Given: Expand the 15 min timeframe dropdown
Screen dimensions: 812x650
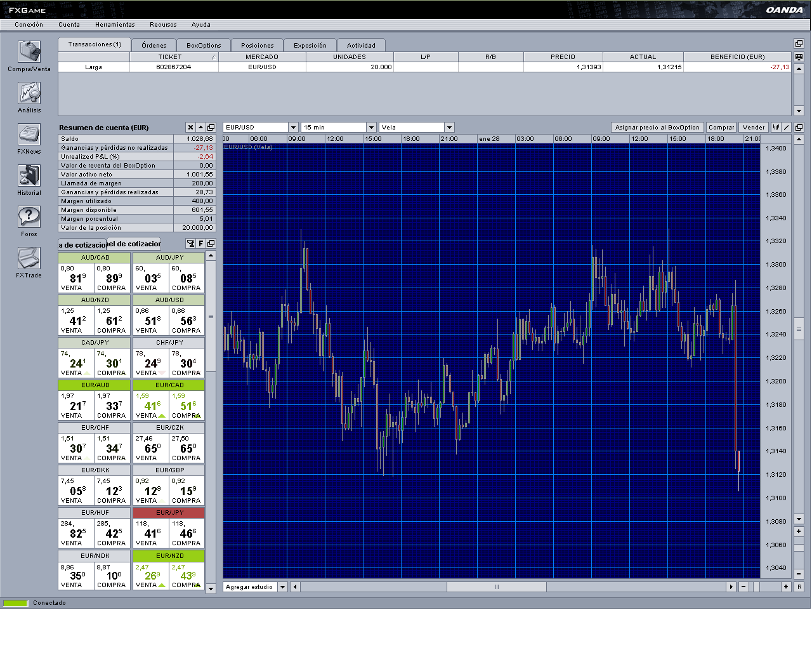Looking at the screenshot, I should pos(371,128).
